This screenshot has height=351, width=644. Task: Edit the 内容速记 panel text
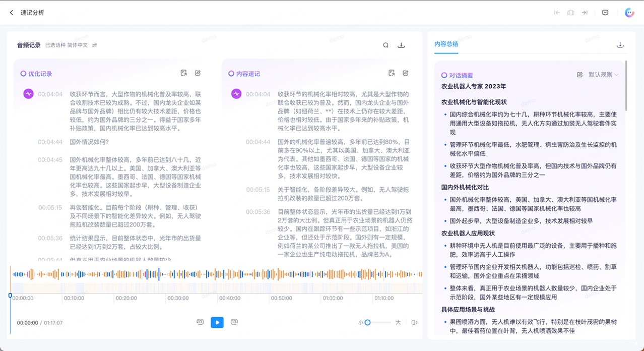click(x=406, y=73)
